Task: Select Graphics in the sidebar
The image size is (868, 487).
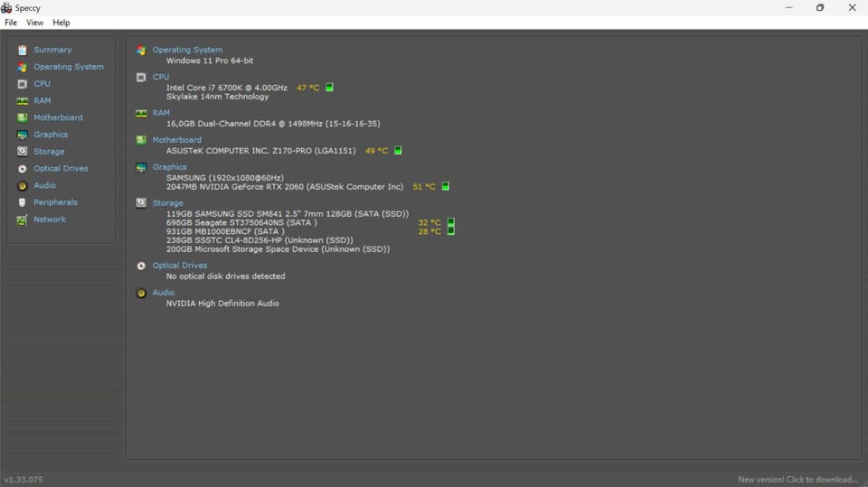Action: (51, 135)
